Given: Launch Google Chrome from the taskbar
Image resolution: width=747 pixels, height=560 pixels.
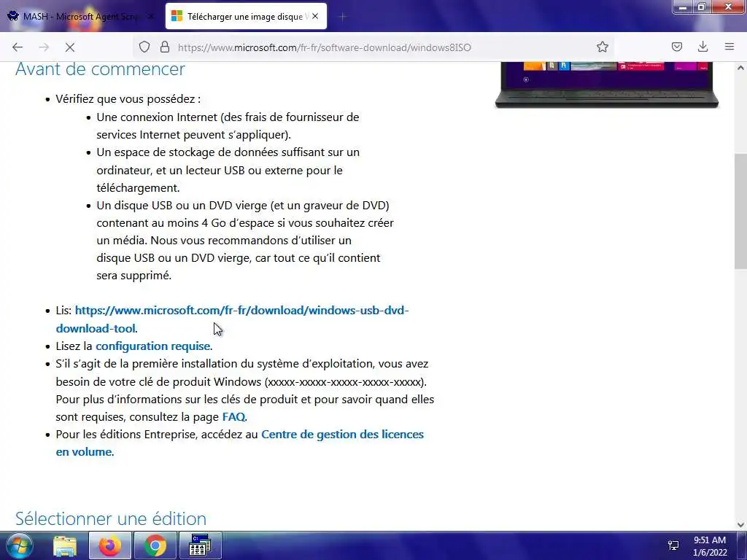Looking at the screenshot, I should 155,545.
